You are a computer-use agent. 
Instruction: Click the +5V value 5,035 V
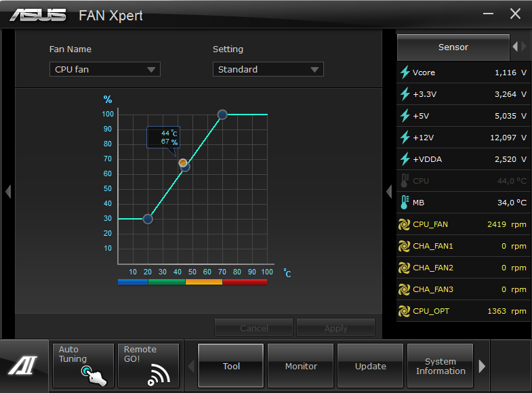(x=510, y=116)
